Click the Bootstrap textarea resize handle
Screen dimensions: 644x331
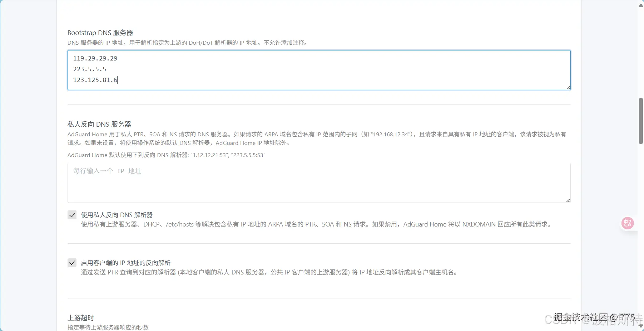[568, 87]
